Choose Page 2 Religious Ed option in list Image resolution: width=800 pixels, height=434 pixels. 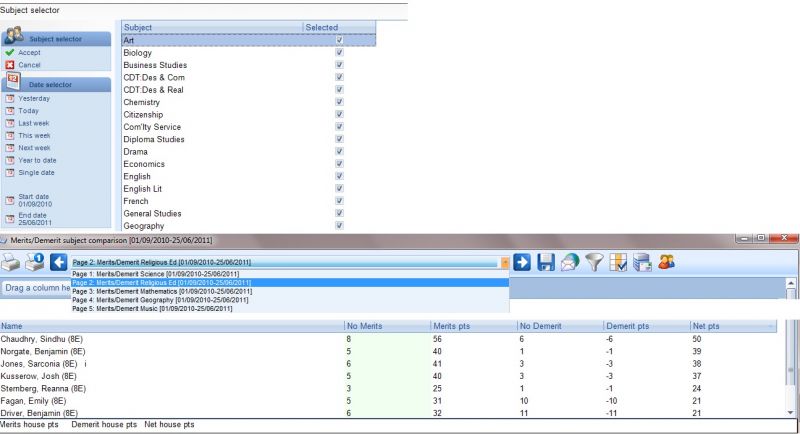coord(290,283)
